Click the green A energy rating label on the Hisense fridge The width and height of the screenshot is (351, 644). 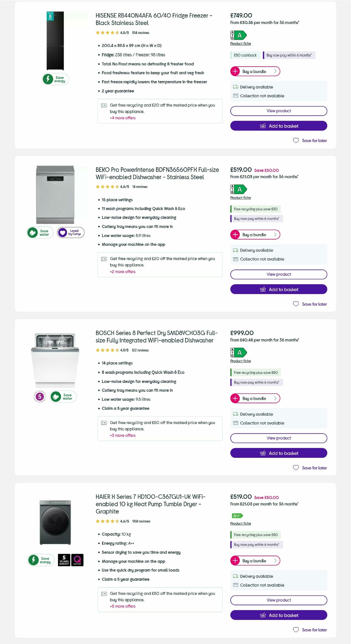click(239, 36)
